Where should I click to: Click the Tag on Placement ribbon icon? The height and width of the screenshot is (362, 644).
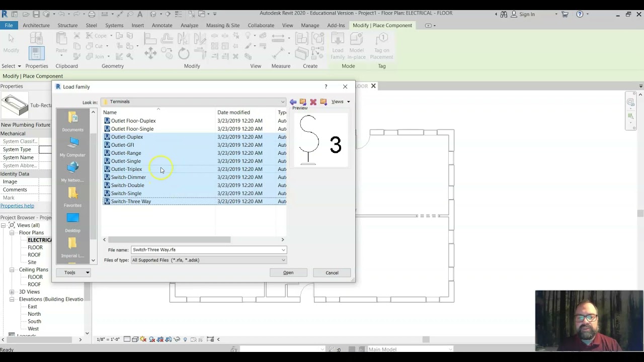tap(381, 46)
